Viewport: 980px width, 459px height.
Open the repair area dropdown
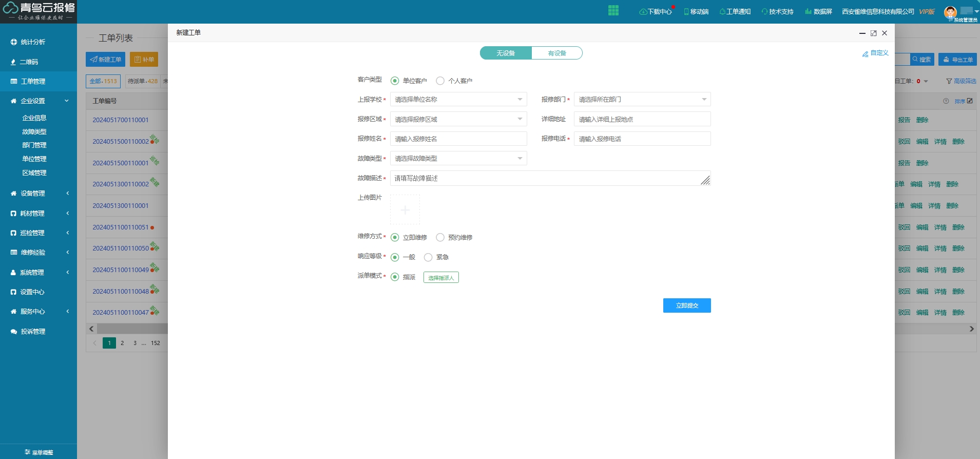(x=458, y=119)
